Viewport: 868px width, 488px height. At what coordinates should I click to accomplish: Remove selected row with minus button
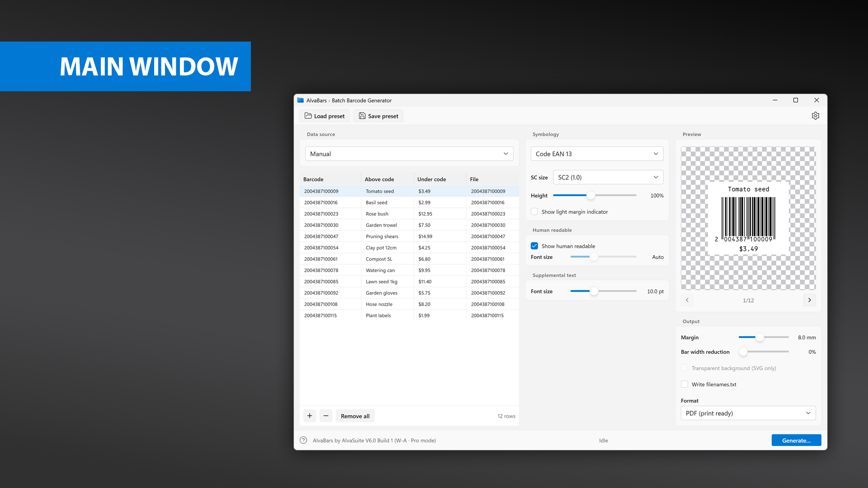326,416
